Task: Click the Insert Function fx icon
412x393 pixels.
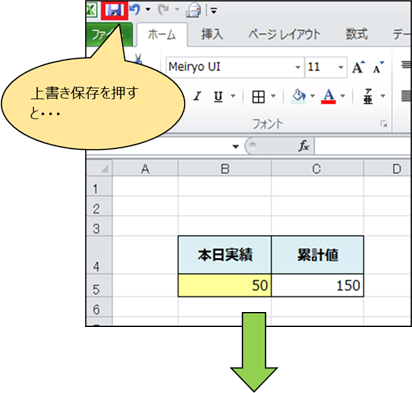Action: [x=304, y=146]
